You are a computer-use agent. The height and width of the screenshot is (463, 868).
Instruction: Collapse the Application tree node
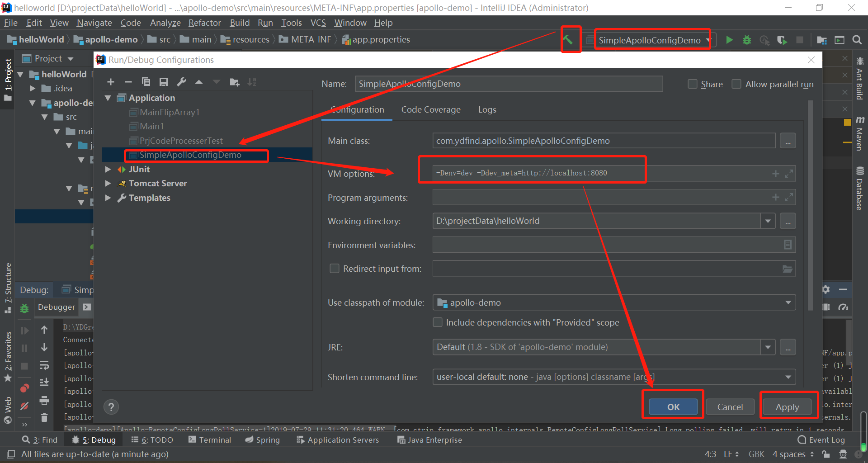[108, 98]
